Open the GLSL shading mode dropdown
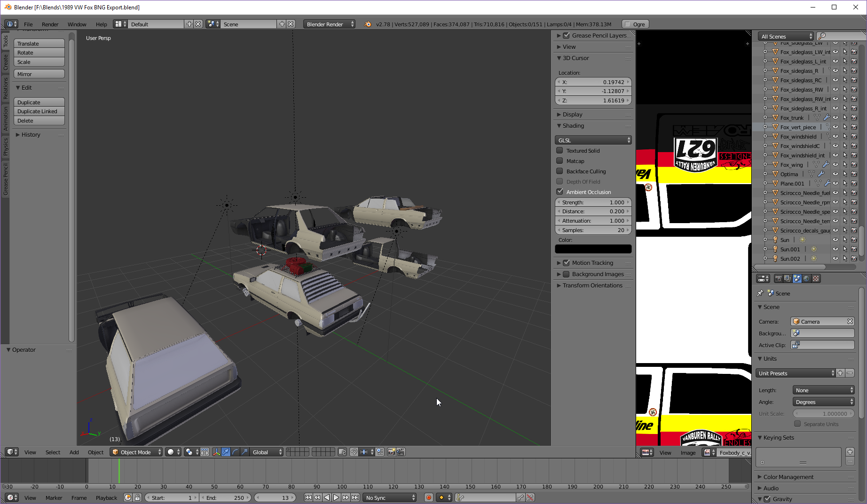The height and width of the screenshot is (504, 867). pyautogui.click(x=593, y=140)
